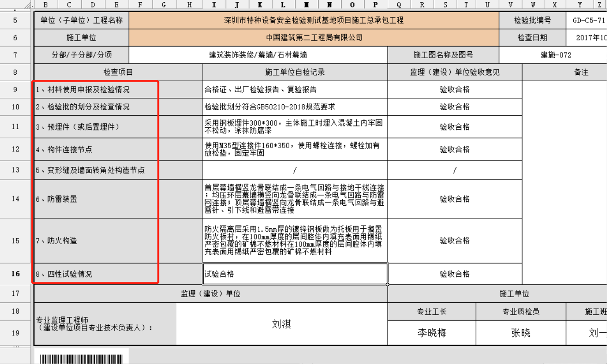
Task: Select the lightning protection description cell in row 14
Action: coord(295,199)
